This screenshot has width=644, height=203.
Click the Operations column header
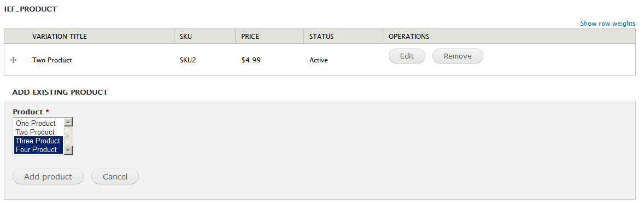pyautogui.click(x=409, y=37)
